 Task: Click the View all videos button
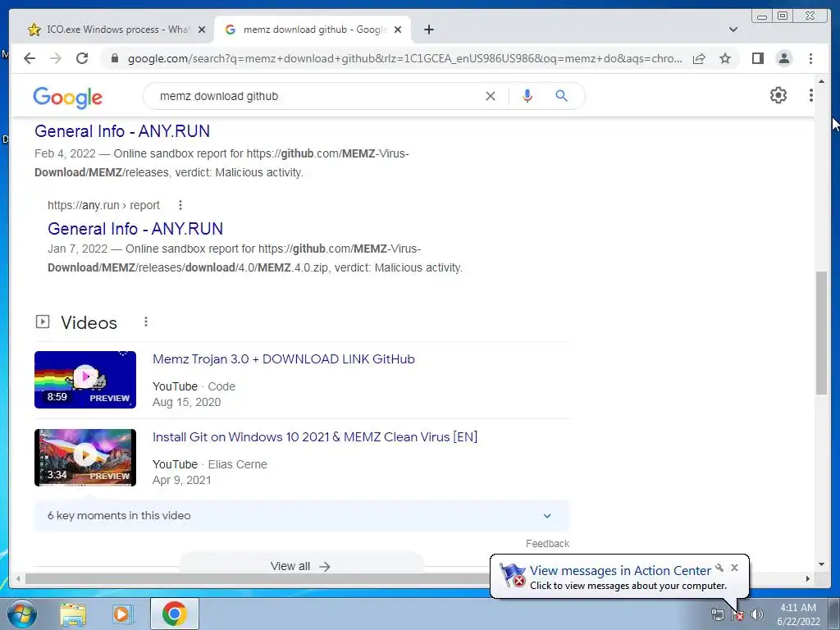[300, 566]
